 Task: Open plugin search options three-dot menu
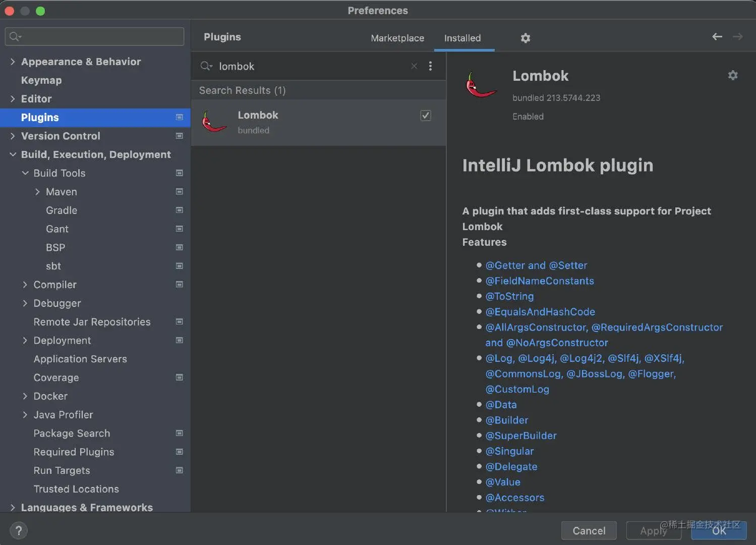pos(430,66)
